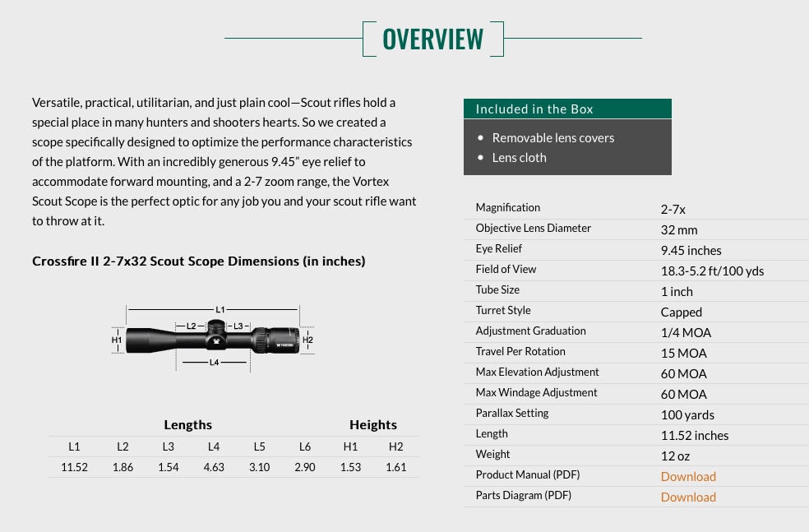Click the table cell '4.63'
Viewport: 809px width, 532px height.
214,467
